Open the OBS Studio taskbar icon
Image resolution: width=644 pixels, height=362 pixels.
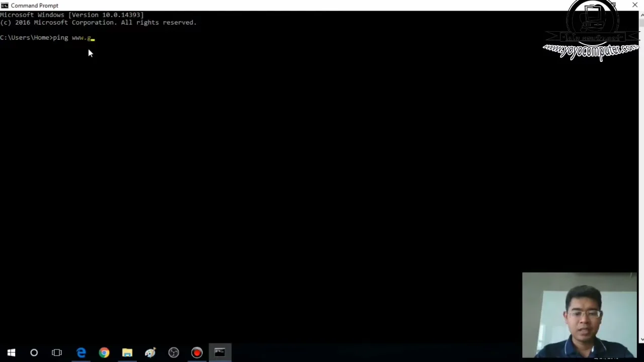[174, 352]
